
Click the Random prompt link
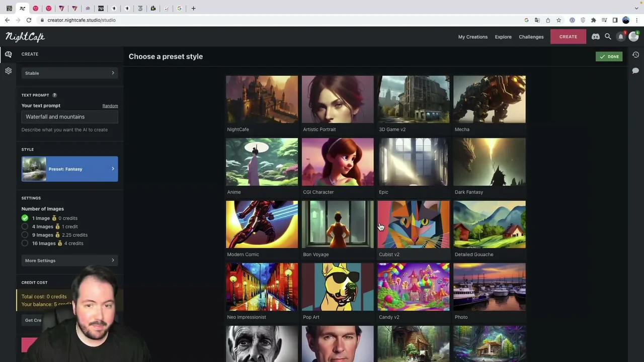point(110,106)
